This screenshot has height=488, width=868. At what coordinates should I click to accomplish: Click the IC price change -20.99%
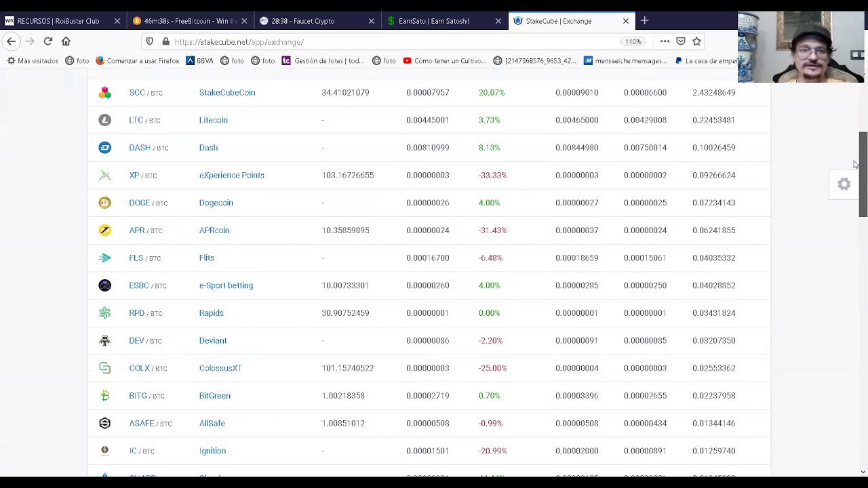coord(492,451)
